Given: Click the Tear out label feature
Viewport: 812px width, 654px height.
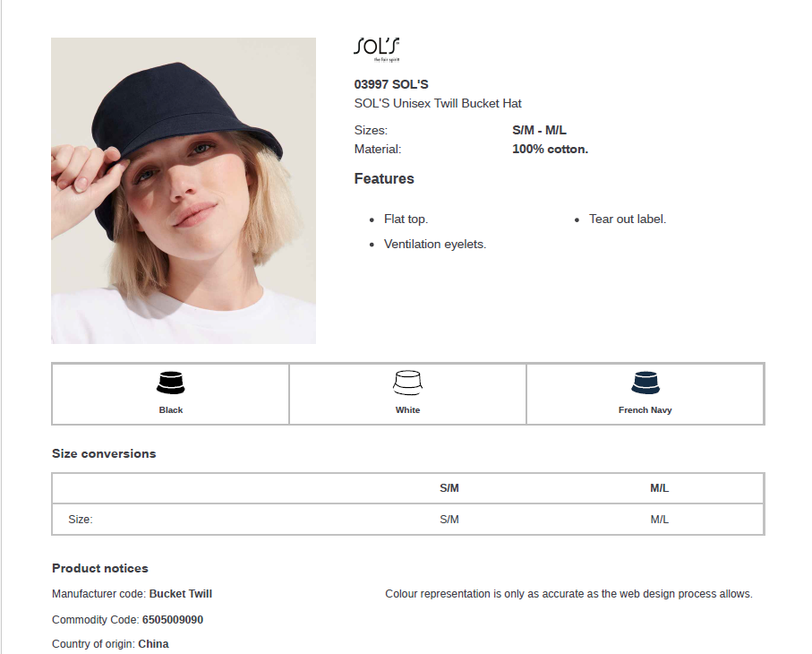Looking at the screenshot, I should coord(628,219).
